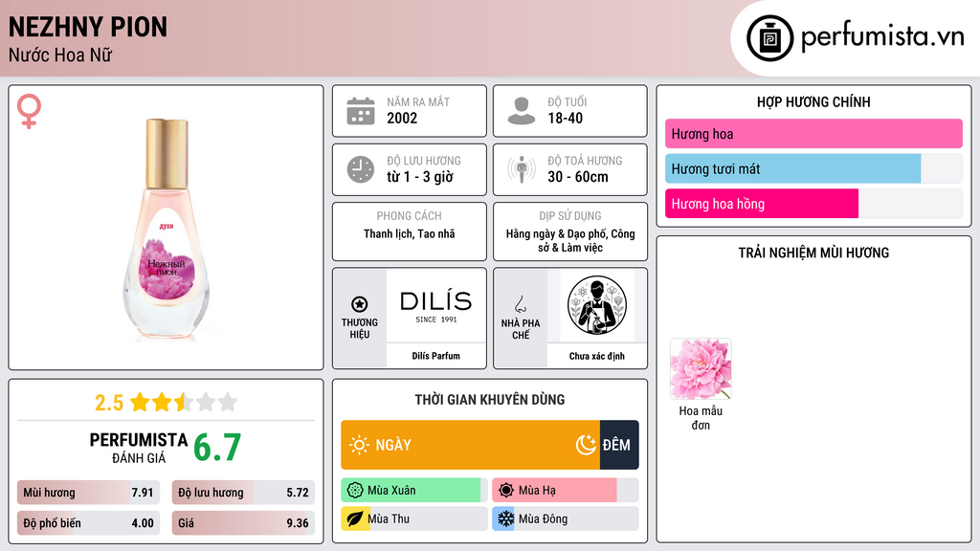Click the NEZHNY PION title

(x=87, y=27)
